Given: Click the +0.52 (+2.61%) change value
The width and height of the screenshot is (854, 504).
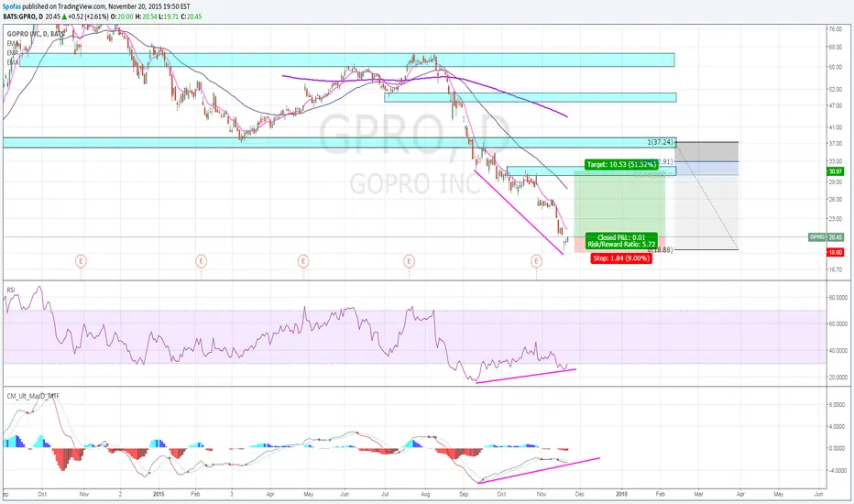Looking at the screenshot, I should coord(88,16).
